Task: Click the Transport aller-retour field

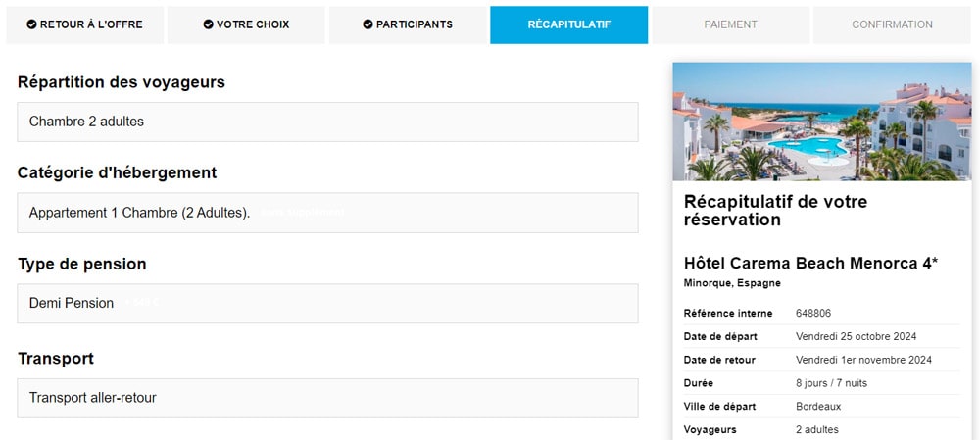Action: pyautogui.click(x=327, y=398)
